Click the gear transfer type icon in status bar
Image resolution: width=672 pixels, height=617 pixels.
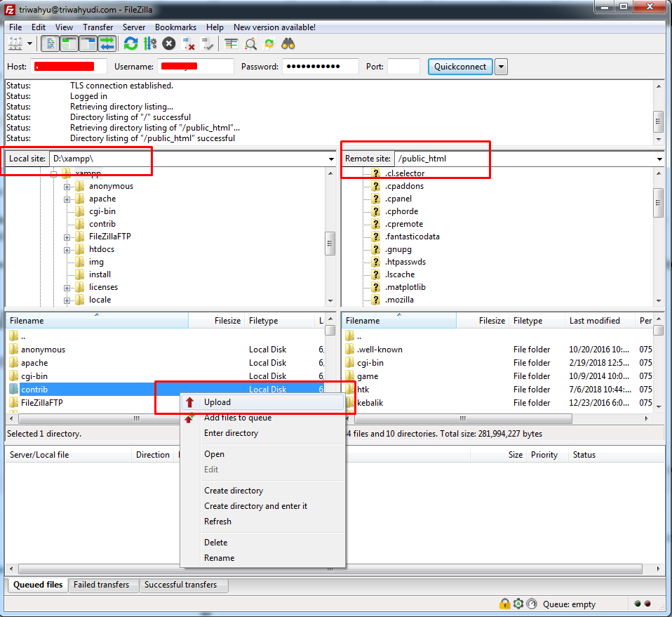(x=518, y=604)
